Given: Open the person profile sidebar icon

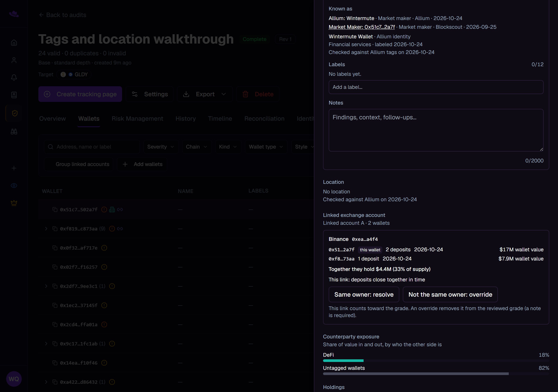Looking at the screenshot, I should click(14, 60).
